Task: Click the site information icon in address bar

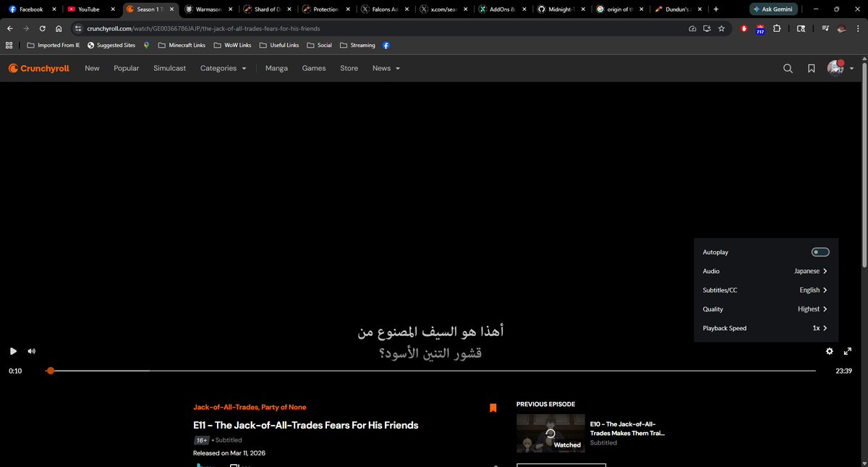Action: [79, 28]
